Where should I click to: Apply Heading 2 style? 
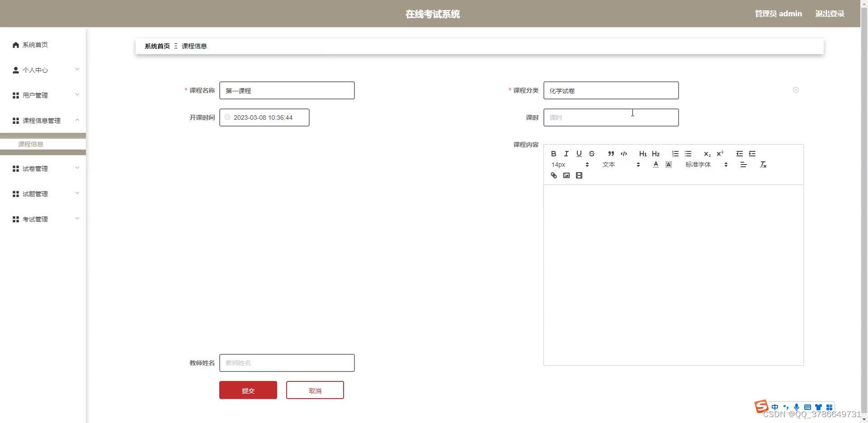[x=656, y=154]
